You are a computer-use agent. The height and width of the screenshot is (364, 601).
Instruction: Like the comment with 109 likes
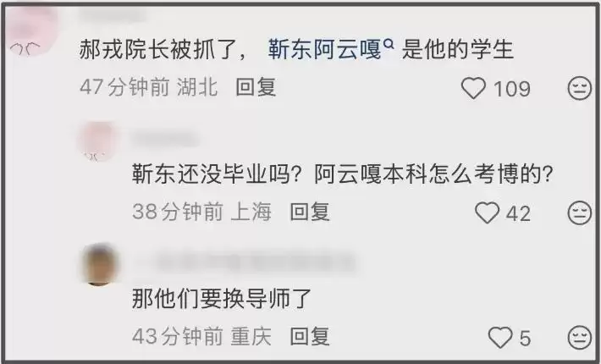tap(473, 88)
